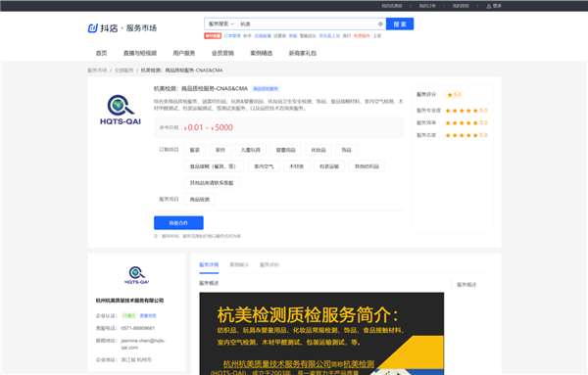Open 我的优惠券 in the top bar
The height and width of the screenshot is (375, 588).
click(392, 6)
